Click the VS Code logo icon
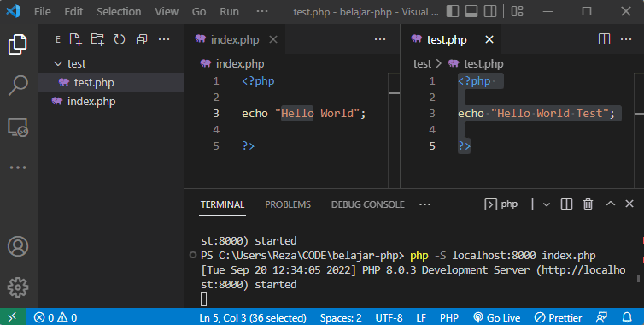The width and height of the screenshot is (644, 325). (x=13, y=11)
